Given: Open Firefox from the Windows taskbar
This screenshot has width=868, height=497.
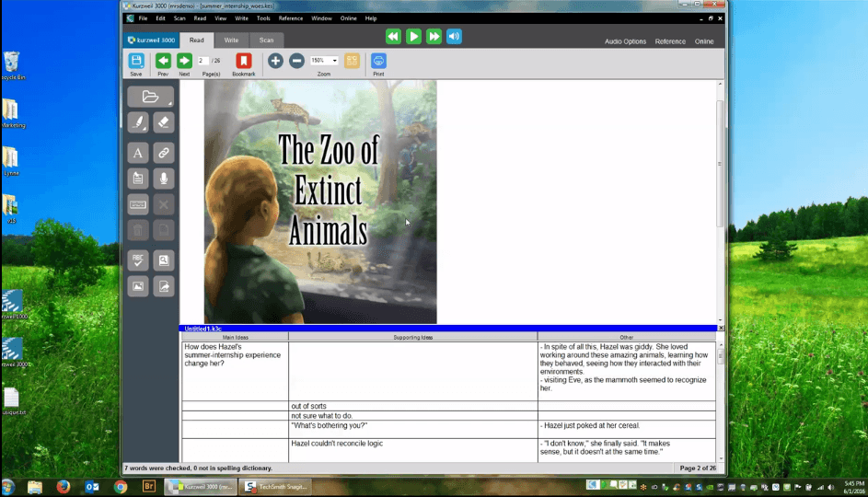Looking at the screenshot, I should [64, 487].
